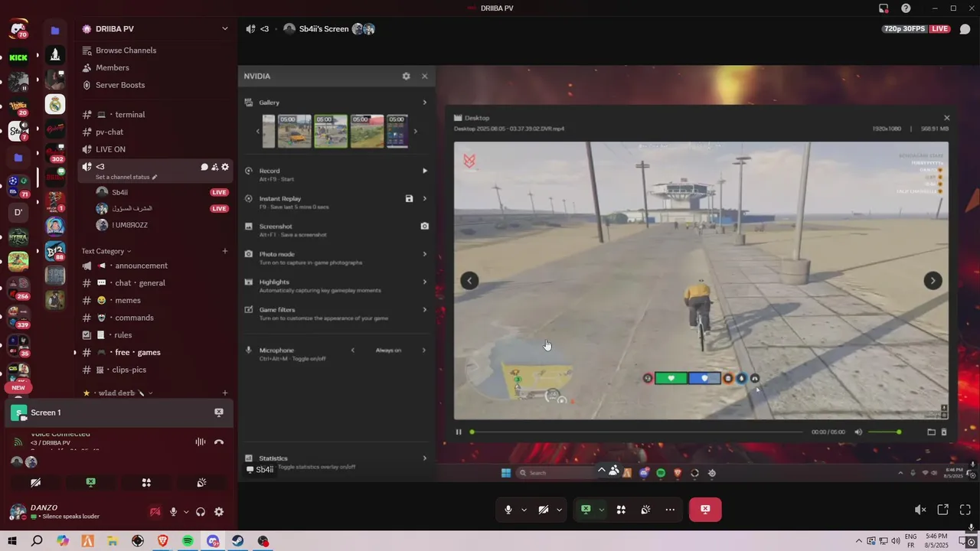Start NVIDIA Record

click(x=425, y=171)
